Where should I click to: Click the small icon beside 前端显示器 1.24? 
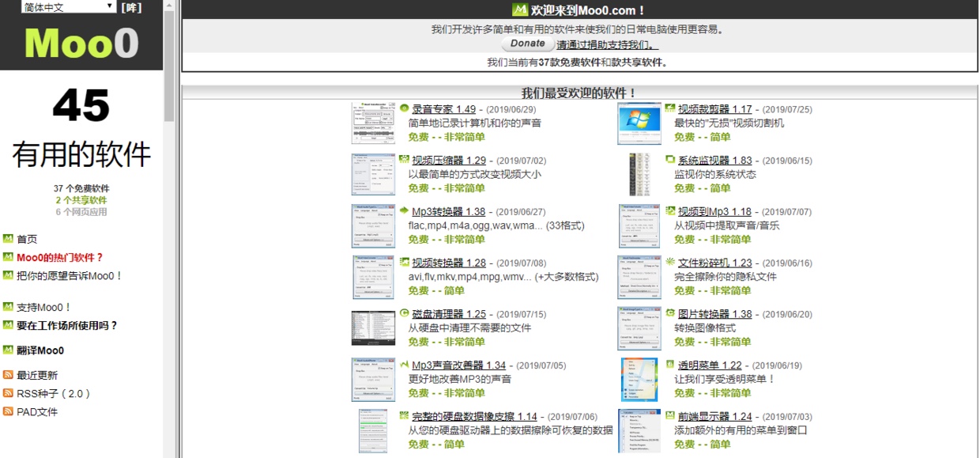pyautogui.click(x=670, y=416)
